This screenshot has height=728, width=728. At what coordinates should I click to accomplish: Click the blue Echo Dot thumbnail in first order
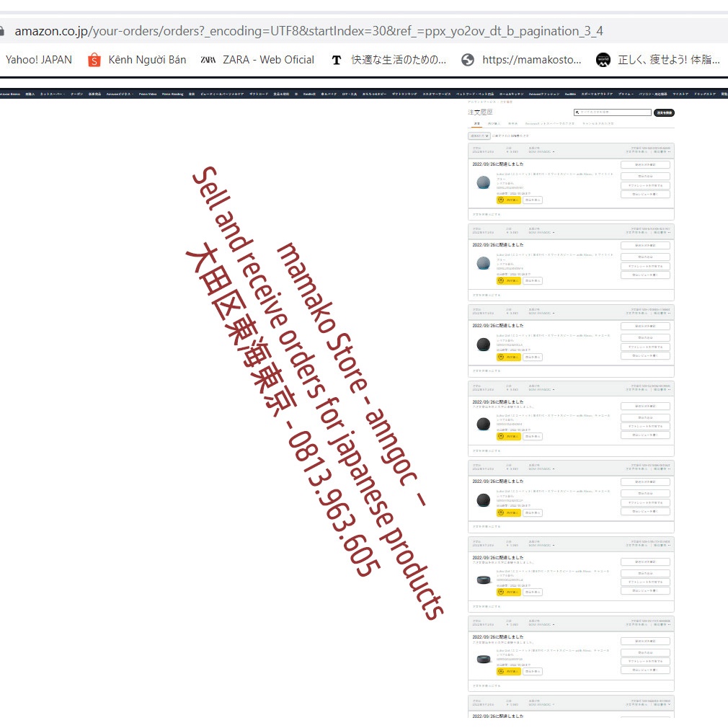[x=483, y=183]
